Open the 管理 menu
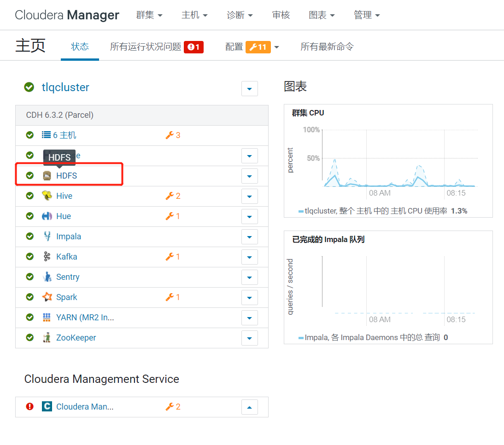This screenshot has width=504, height=445. click(x=367, y=15)
